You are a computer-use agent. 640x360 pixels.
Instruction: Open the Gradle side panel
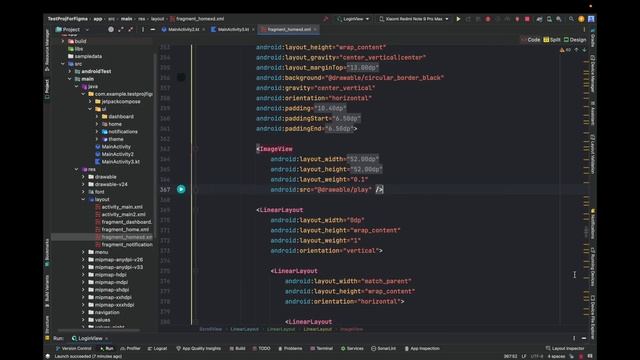[593, 39]
